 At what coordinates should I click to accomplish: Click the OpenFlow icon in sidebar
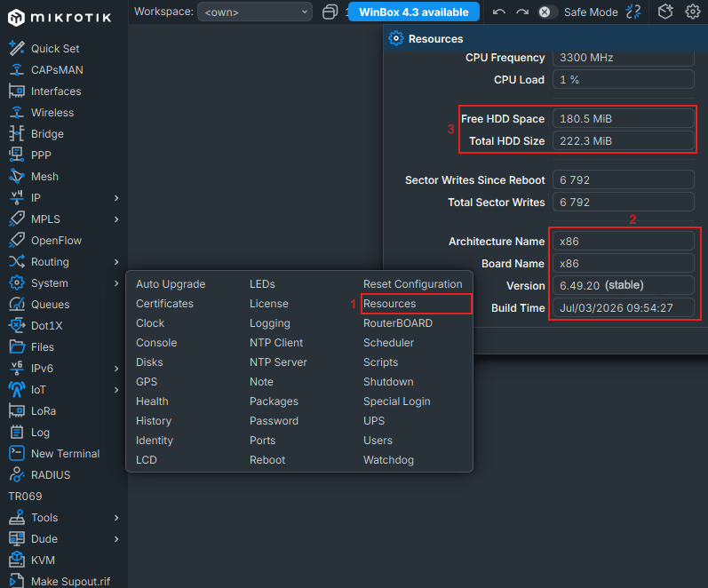(17, 240)
